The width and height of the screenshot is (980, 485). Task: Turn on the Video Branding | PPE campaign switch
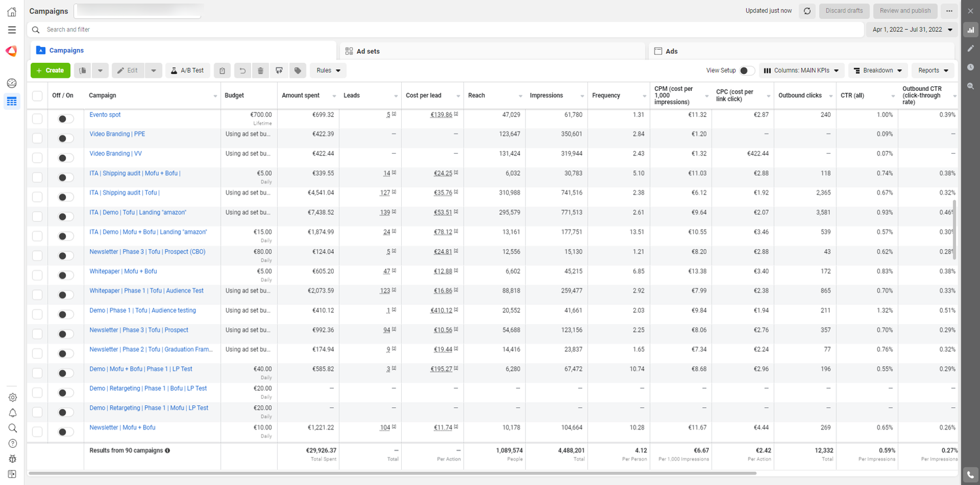65,139
